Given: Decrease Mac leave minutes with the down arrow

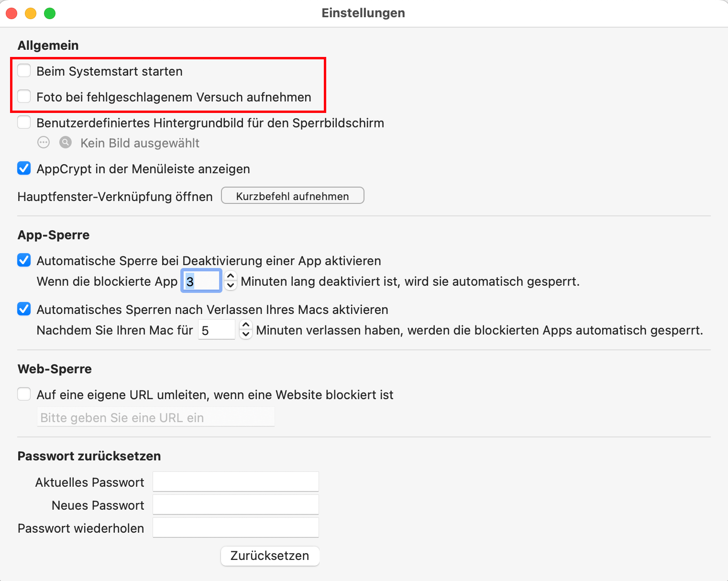Looking at the screenshot, I should click(246, 334).
